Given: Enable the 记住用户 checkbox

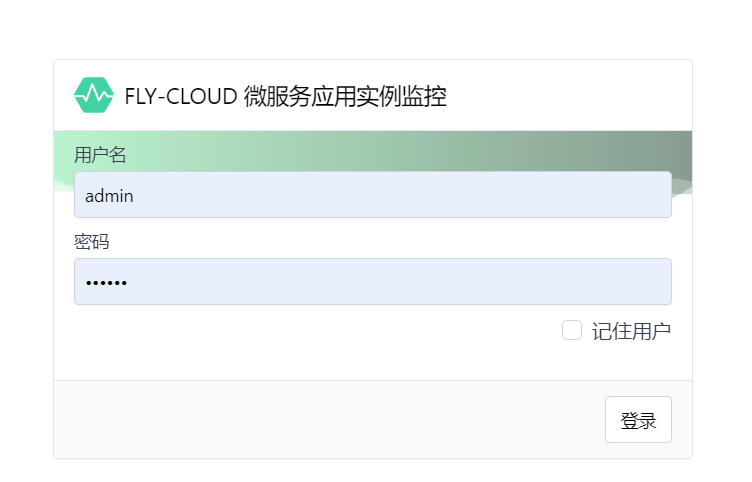Looking at the screenshot, I should click(x=572, y=330).
